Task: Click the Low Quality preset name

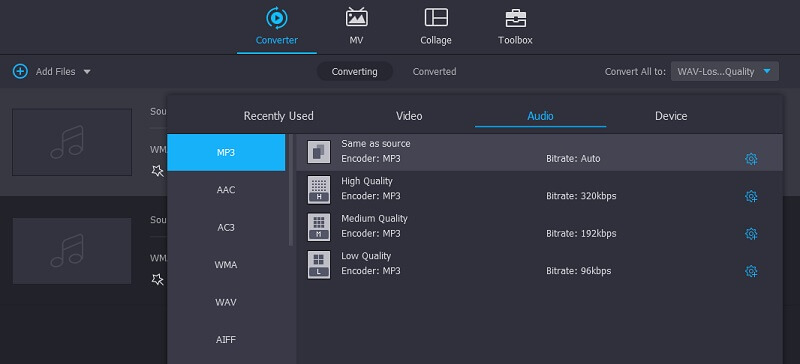Action: click(x=366, y=256)
